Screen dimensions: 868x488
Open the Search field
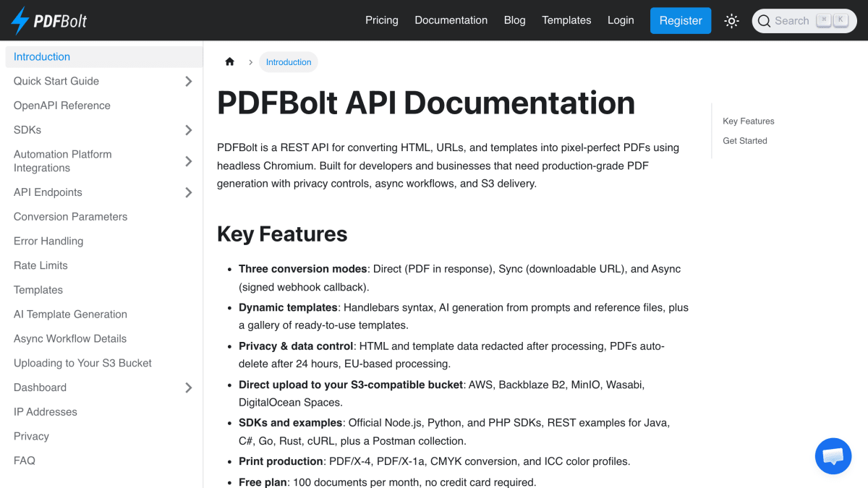804,21
